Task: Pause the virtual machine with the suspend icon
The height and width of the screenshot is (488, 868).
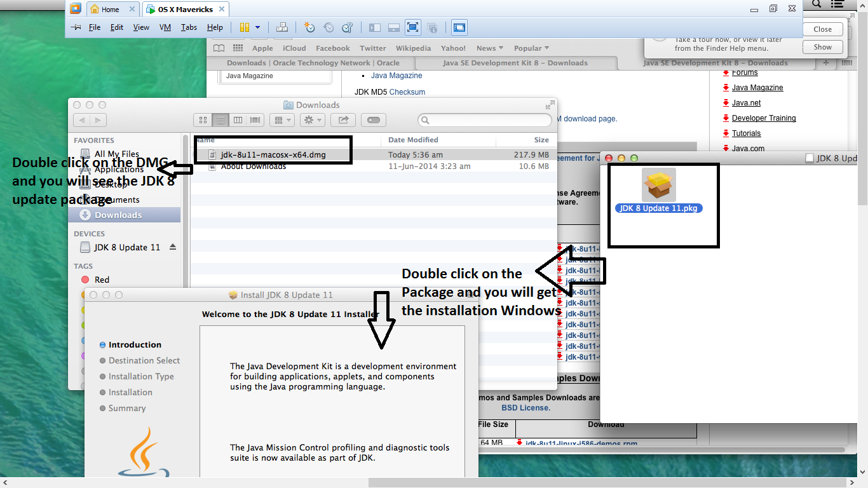Action: click(245, 27)
